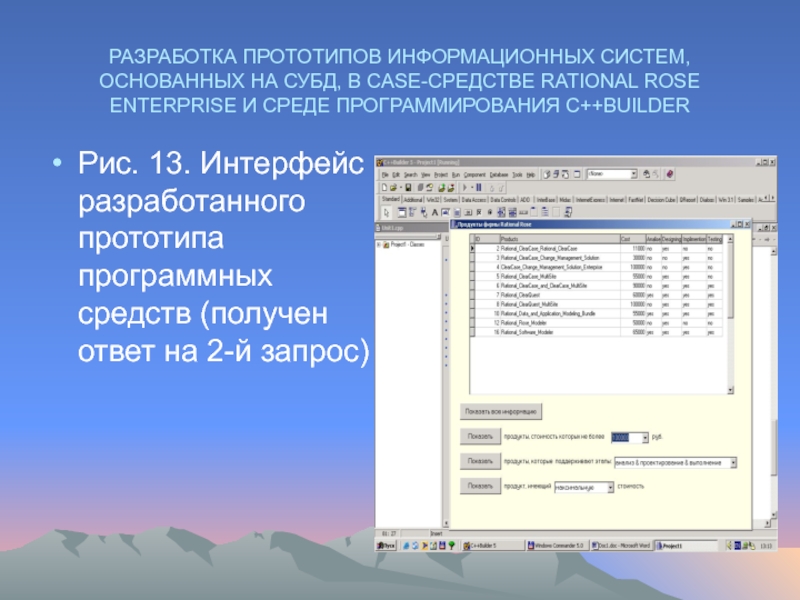Click the Remove file from project icon
800x600 pixels.
[451, 187]
